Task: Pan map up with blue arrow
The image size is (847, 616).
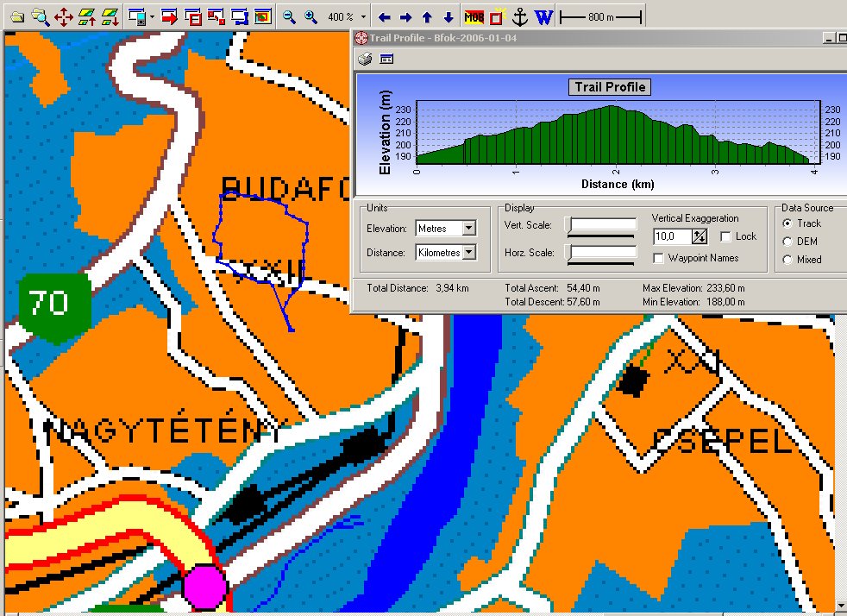Action: (427, 17)
